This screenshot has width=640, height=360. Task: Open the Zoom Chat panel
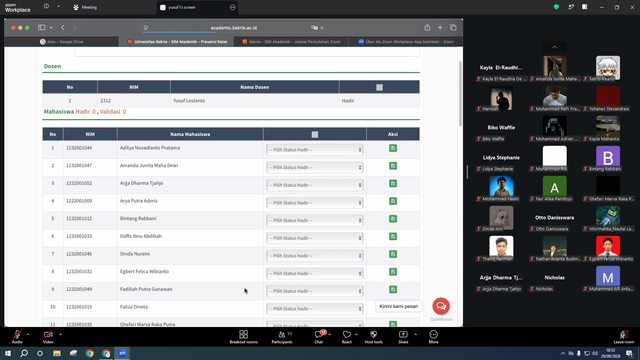[x=318, y=337]
